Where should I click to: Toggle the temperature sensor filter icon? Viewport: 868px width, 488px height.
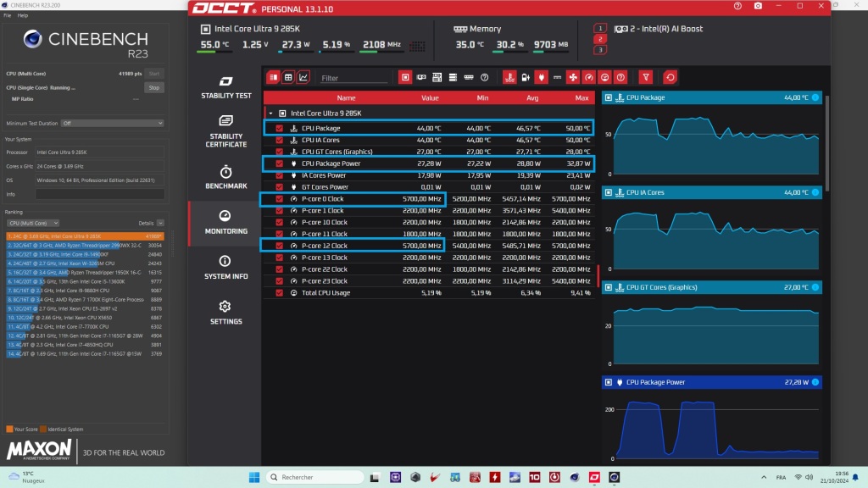click(509, 77)
